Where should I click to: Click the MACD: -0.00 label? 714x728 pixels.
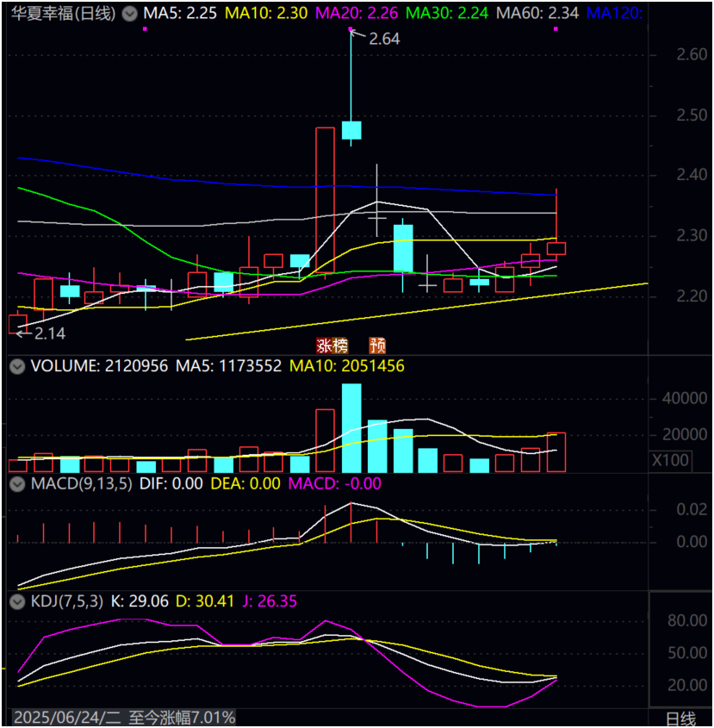point(335,484)
